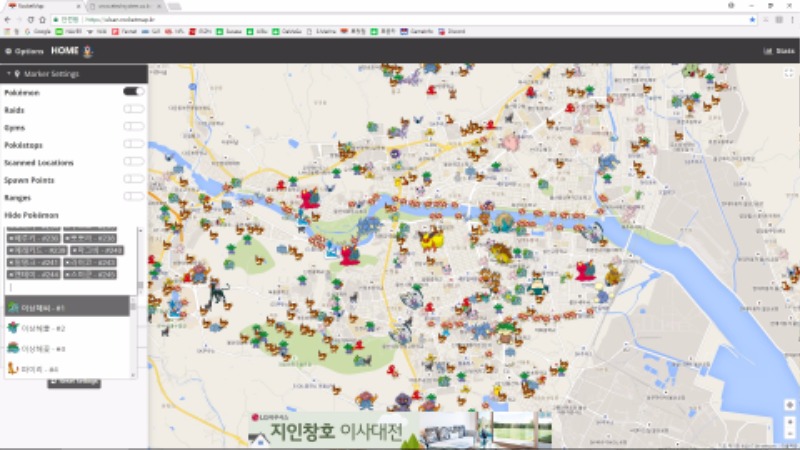
Task: Open the 지인창호 이사대전 ad banner
Action: click(x=401, y=431)
